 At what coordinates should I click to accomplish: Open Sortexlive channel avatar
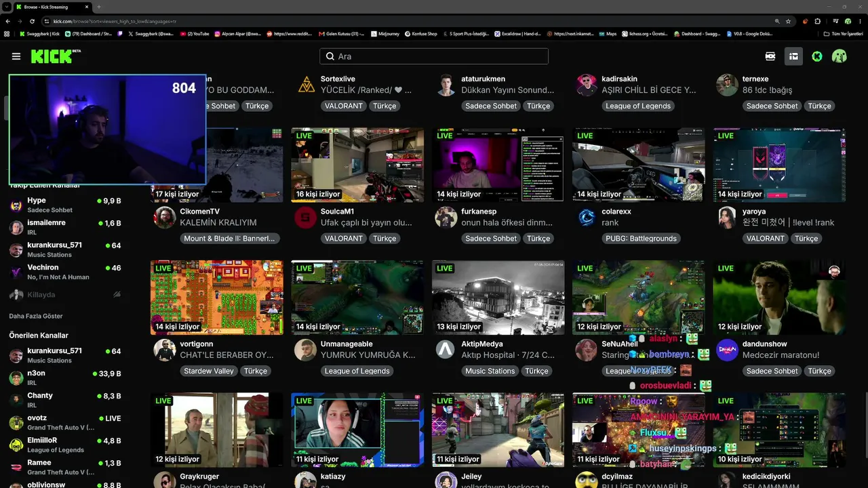[307, 85]
